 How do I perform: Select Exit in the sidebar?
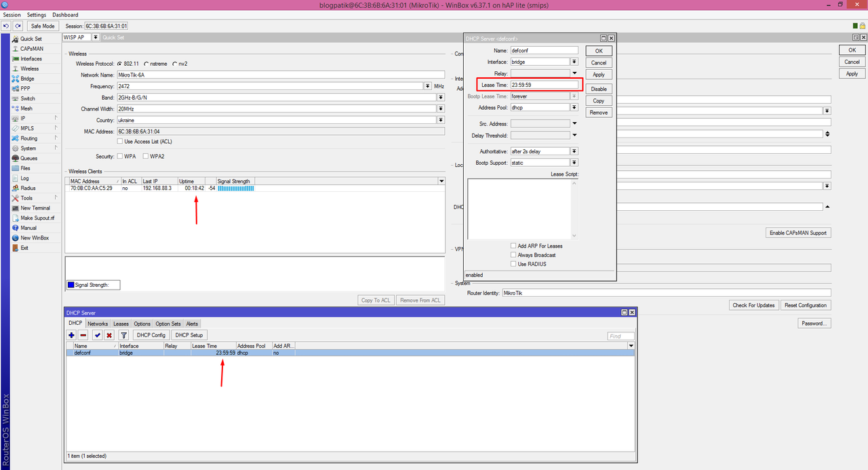click(24, 248)
